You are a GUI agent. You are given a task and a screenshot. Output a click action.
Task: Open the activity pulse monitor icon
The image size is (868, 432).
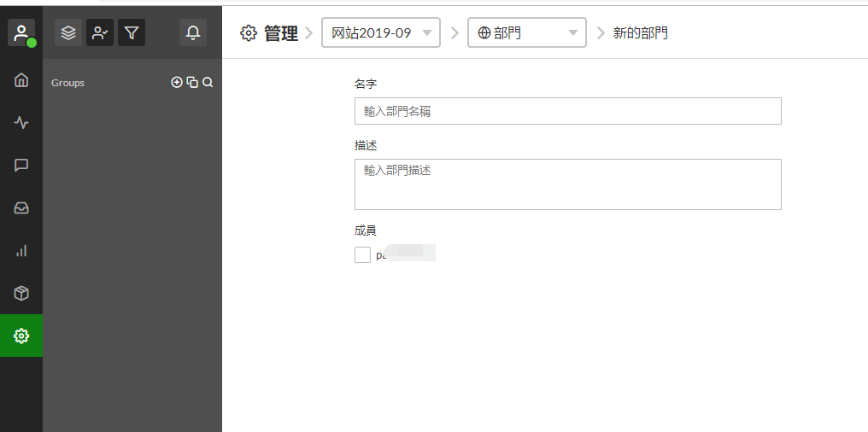pos(21,122)
